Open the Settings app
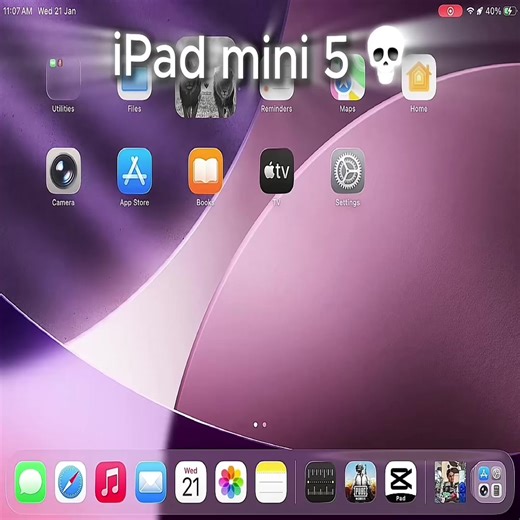The image size is (520, 520). click(x=348, y=171)
